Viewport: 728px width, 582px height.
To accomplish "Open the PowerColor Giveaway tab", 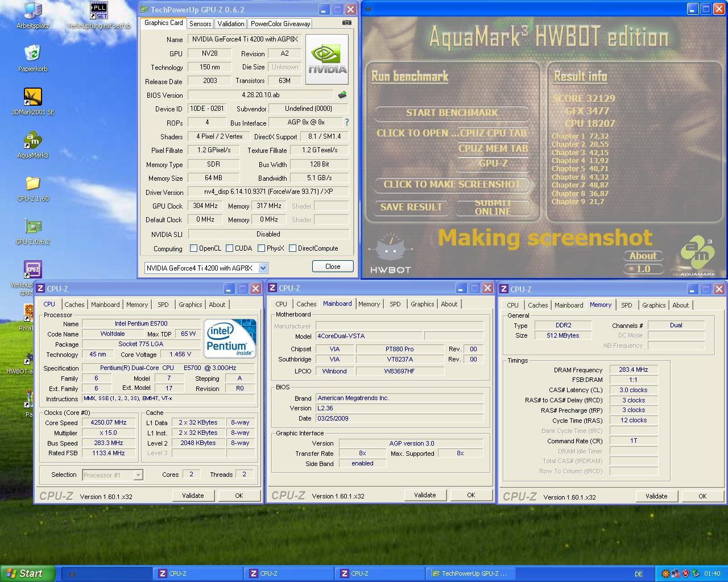I will pyautogui.click(x=280, y=23).
